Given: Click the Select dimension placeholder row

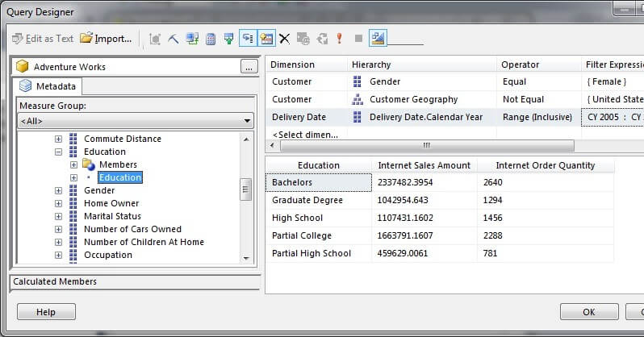Looking at the screenshot, I should [305, 135].
